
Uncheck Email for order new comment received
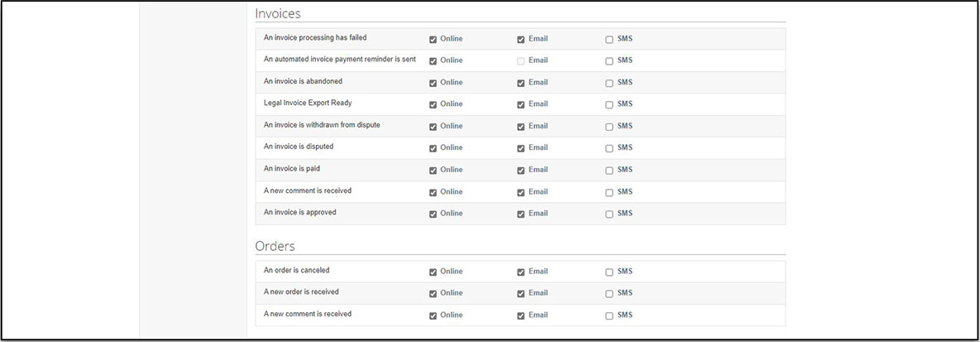[x=521, y=316]
